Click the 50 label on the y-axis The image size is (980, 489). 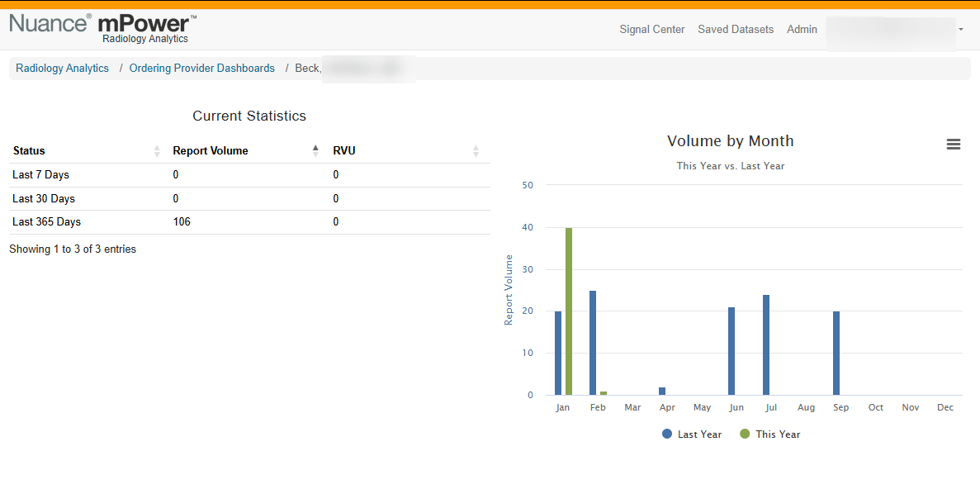pyautogui.click(x=526, y=185)
